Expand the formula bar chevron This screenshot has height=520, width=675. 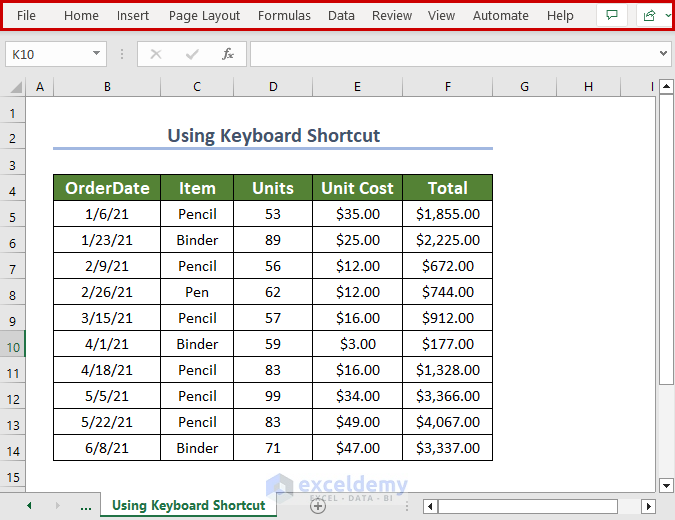pos(665,54)
